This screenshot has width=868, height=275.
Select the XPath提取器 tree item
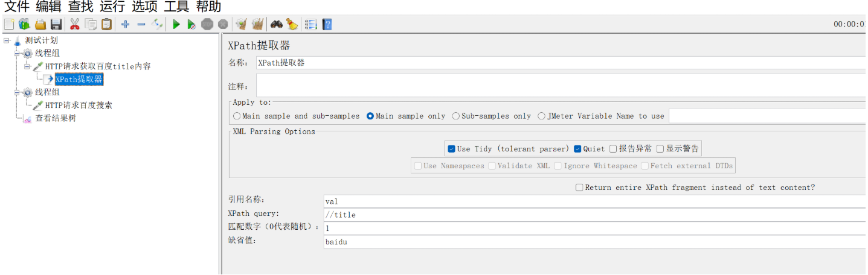[x=79, y=79]
